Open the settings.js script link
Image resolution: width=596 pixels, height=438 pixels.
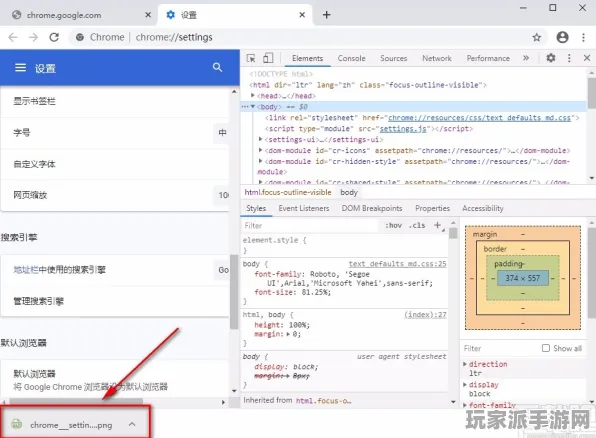click(x=403, y=129)
